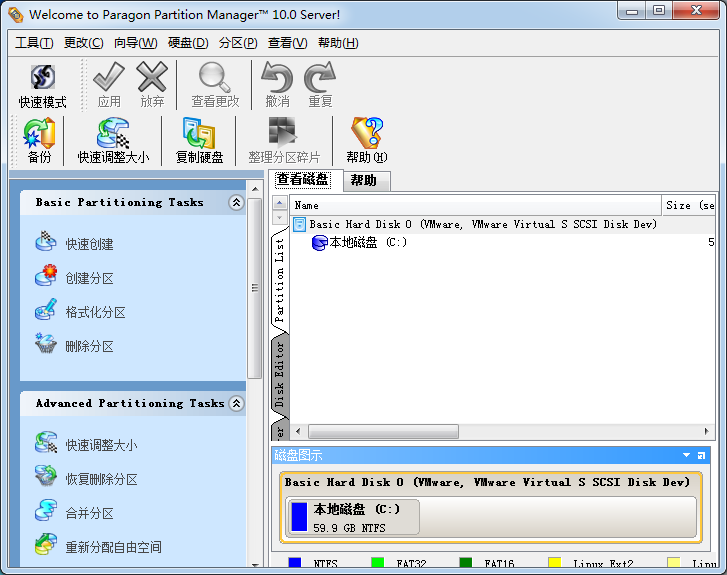Click the blue NTFS legend swatch
Image resolution: width=727 pixels, height=575 pixels.
[295, 563]
